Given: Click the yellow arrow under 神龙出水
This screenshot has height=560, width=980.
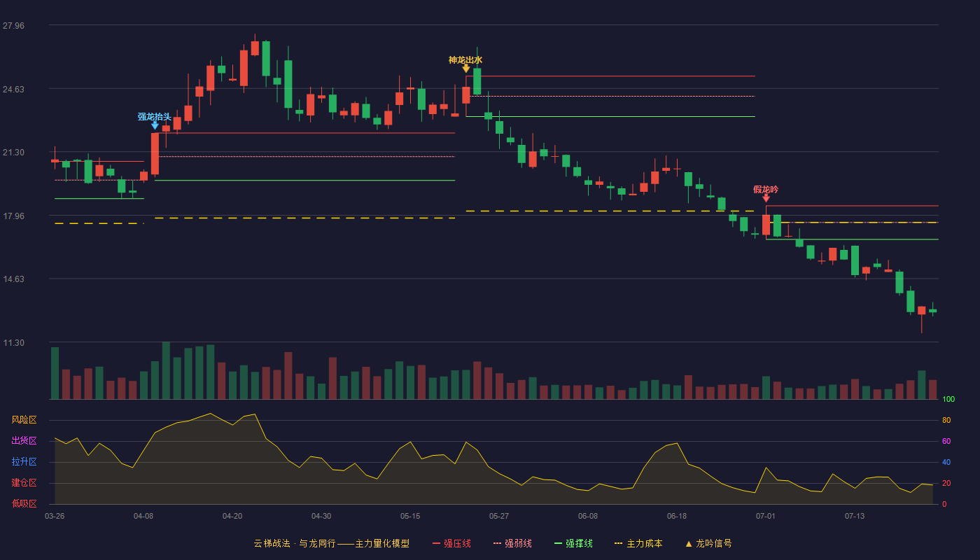Looking at the screenshot, I should click(x=465, y=69).
